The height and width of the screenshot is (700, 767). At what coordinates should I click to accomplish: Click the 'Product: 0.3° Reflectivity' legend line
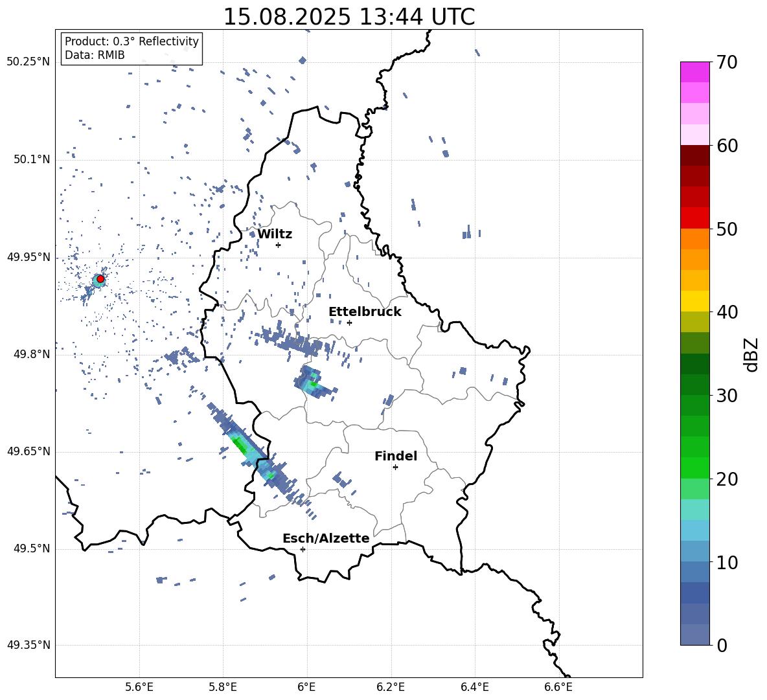click(x=132, y=41)
